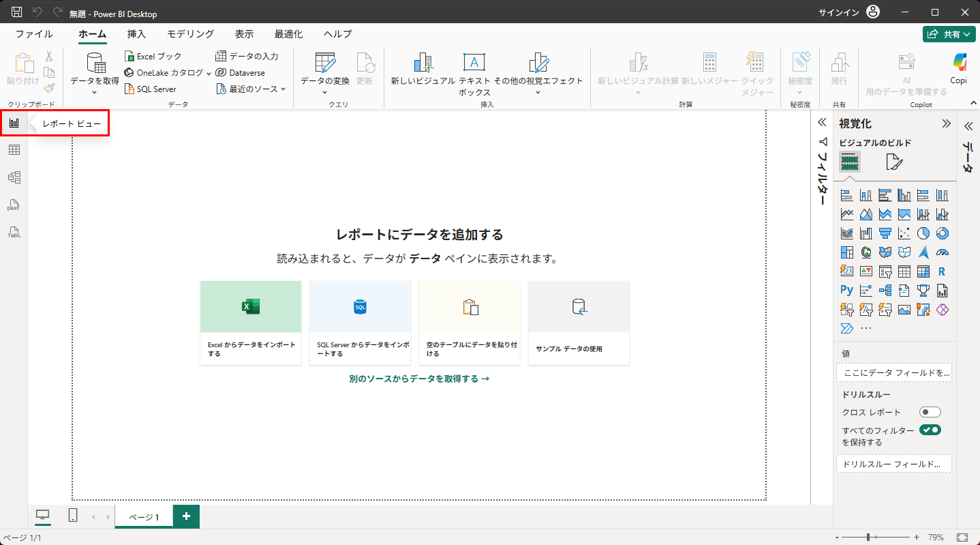Select the ribbon chart visual
980x545 pixels.
(847, 233)
